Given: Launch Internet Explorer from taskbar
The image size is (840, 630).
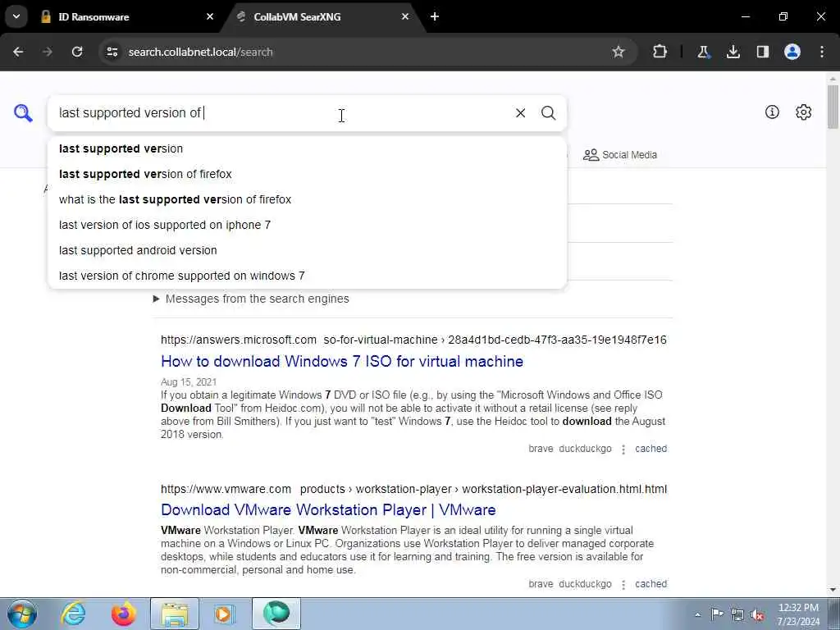Looking at the screenshot, I should pyautogui.click(x=73, y=614).
